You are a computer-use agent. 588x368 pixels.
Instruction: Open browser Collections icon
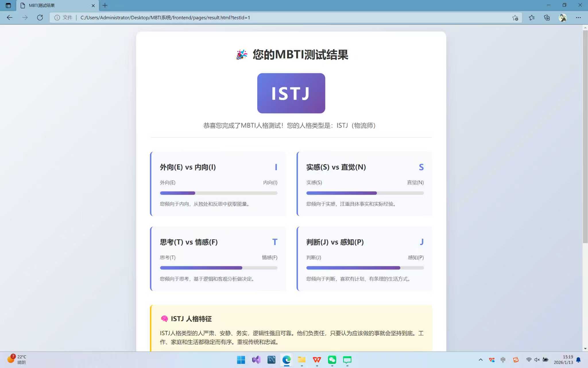point(547,18)
